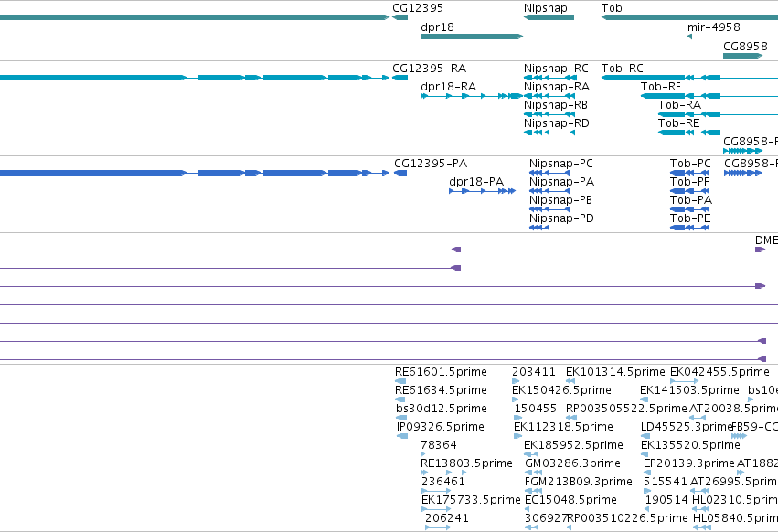Select the IP09326.5prime EST
Screen dimensions: 778x532
coord(402,436)
